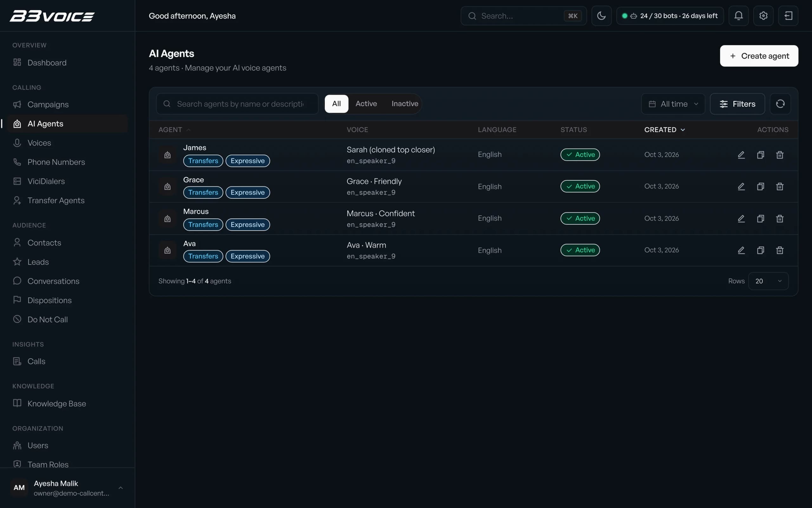Refresh the agents list
812x508 pixels.
pyautogui.click(x=780, y=104)
